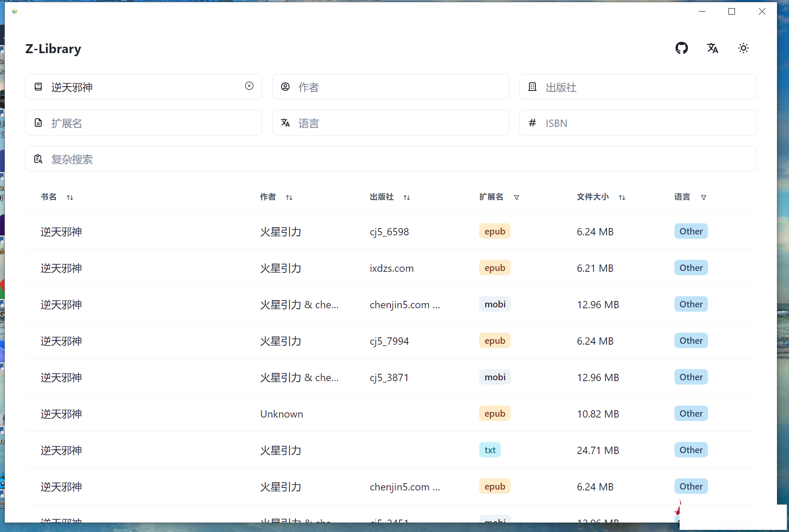This screenshot has width=789, height=532.
Task: Focus the 扩展名 extension input field
Action: [x=144, y=123]
